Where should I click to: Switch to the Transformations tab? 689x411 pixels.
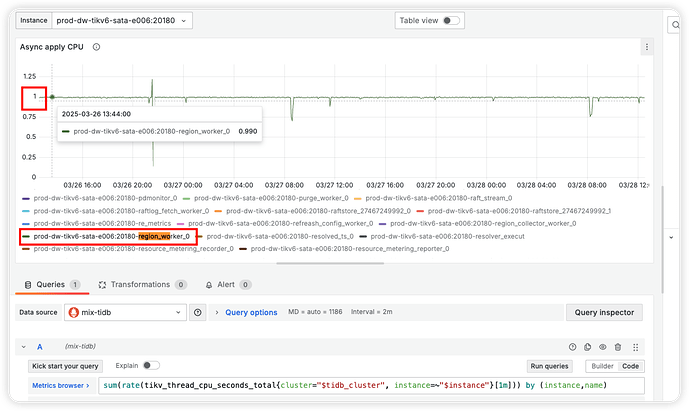147,285
